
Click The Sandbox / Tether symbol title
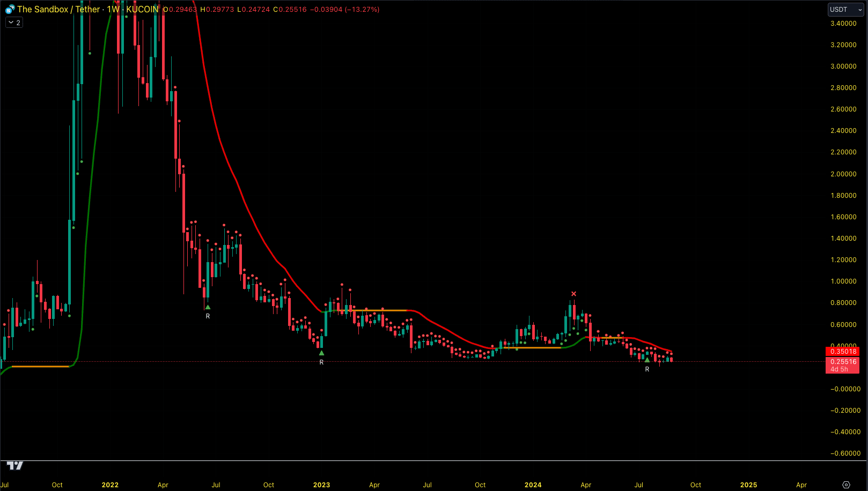pos(58,9)
